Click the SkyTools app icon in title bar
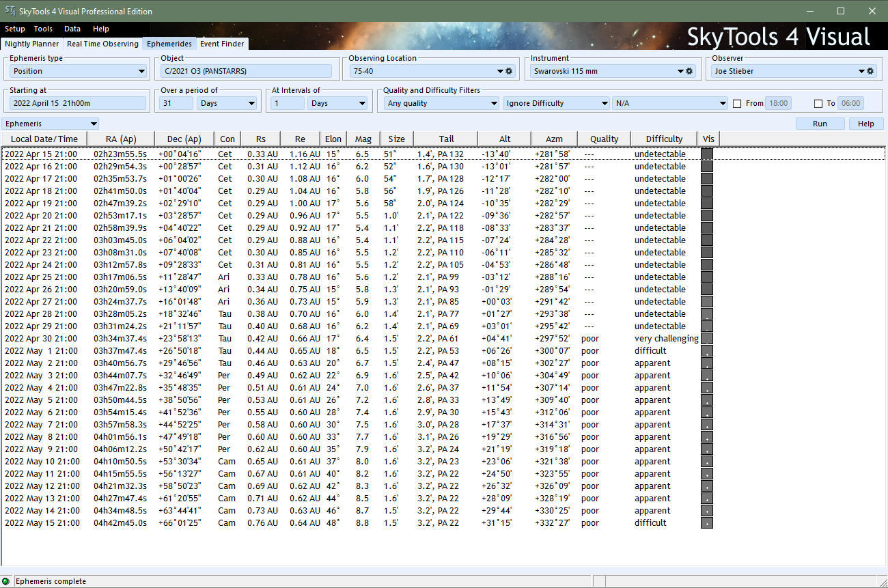 [x=10, y=11]
